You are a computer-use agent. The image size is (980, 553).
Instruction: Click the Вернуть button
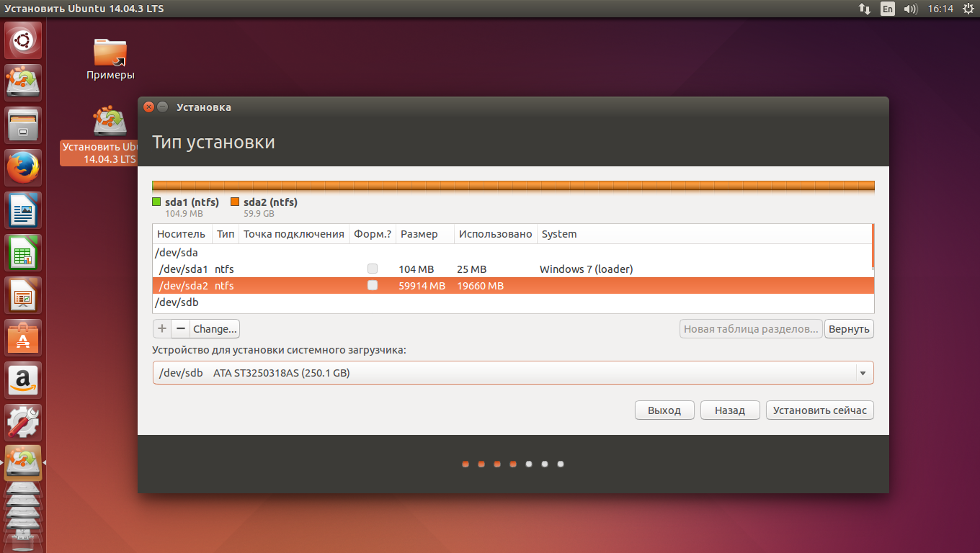(x=849, y=329)
